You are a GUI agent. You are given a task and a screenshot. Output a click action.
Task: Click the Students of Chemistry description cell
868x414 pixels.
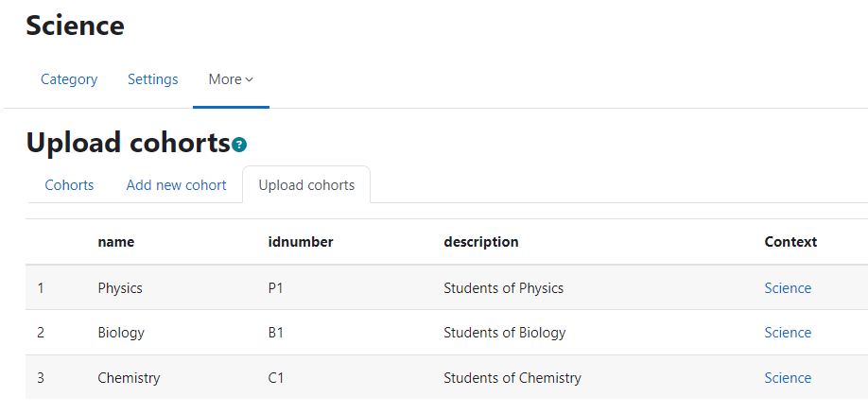512,378
